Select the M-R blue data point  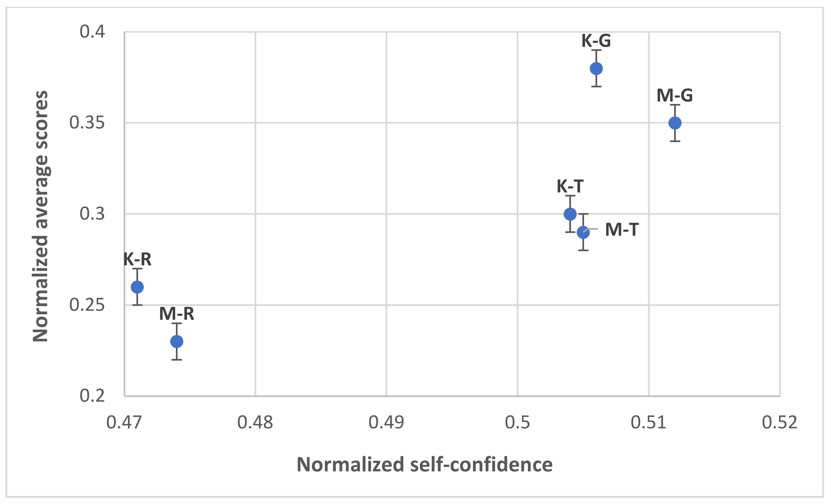pyautogui.click(x=177, y=342)
